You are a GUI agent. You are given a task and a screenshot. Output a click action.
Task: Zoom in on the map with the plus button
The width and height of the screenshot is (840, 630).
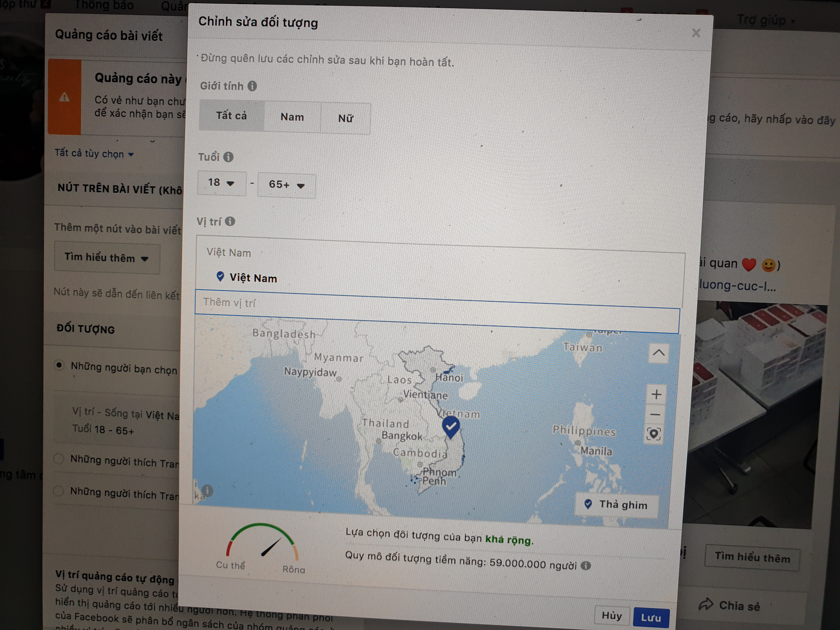coord(656,394)
